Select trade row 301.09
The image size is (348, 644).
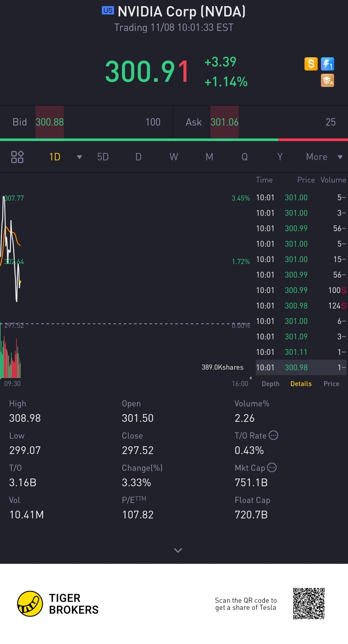301,336
